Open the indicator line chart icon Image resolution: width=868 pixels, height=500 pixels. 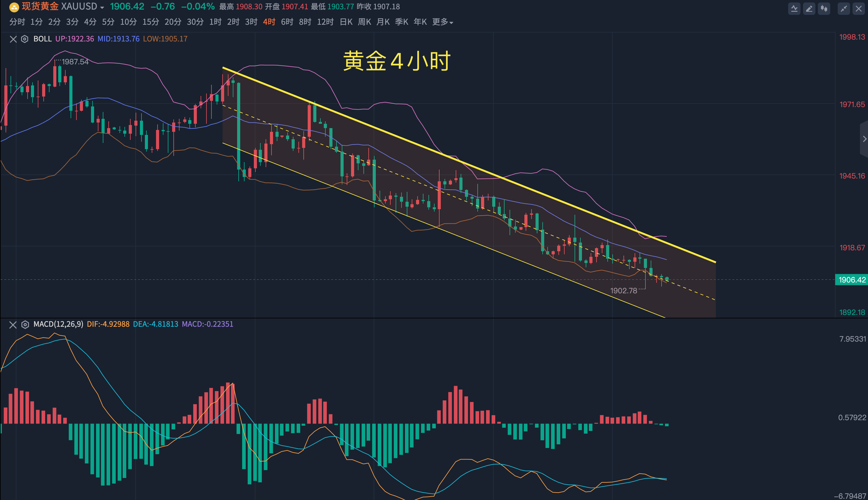click(x=794, y=9)
